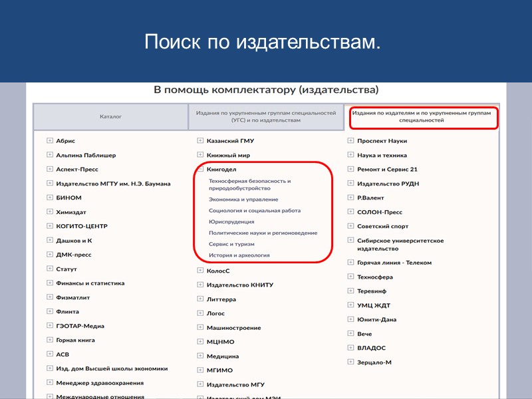The width and height of the screenshot is (532, 399).
Task: Expand the Абрис publisher node
Action: pyautogui.click(x=50, y=140)
